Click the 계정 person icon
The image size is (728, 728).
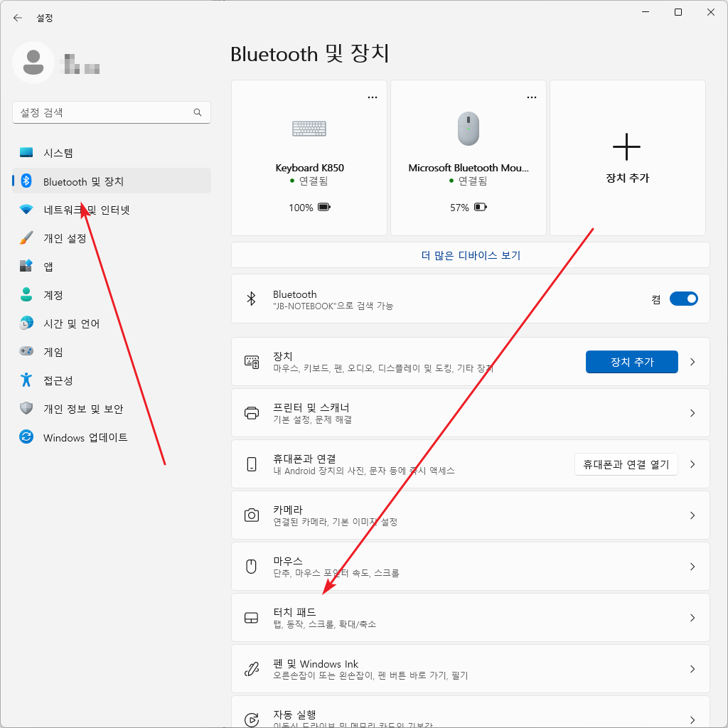click(x=26, y=294)
